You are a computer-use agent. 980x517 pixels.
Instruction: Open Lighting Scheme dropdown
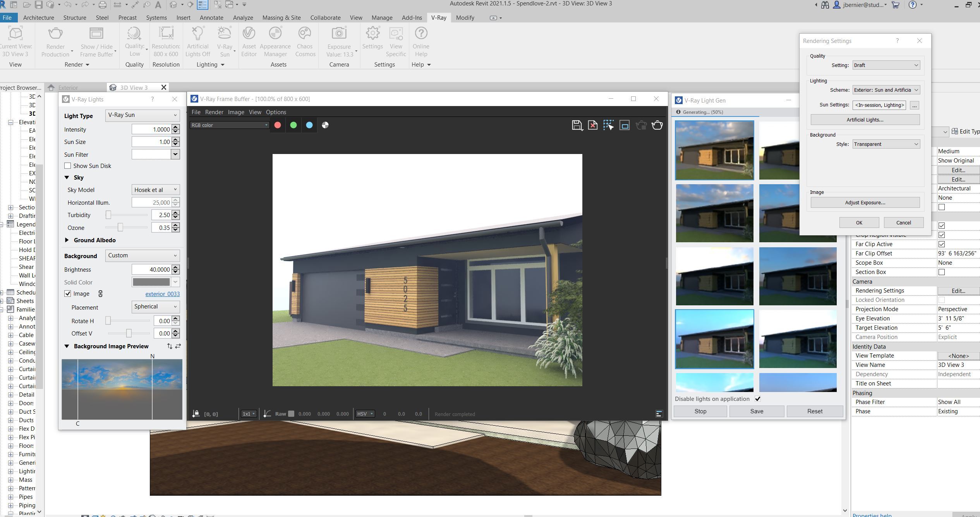(886, 90)
